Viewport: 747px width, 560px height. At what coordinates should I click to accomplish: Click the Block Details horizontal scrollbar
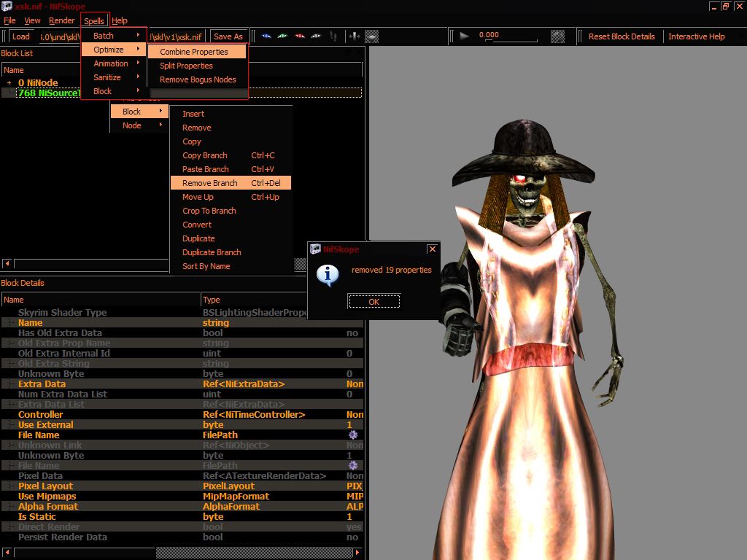[183, 553]
